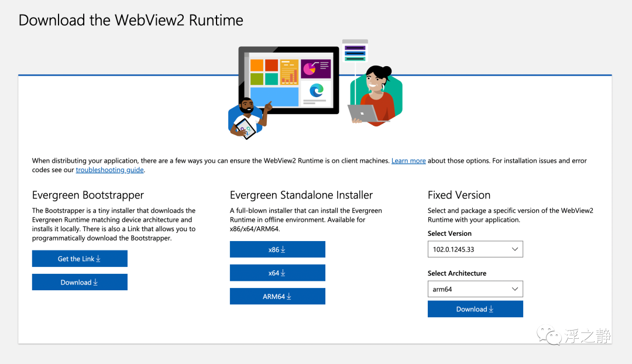The image size is (632, 364).
Task: Click the Edge logo in the illustration
Action: (317, 90)
